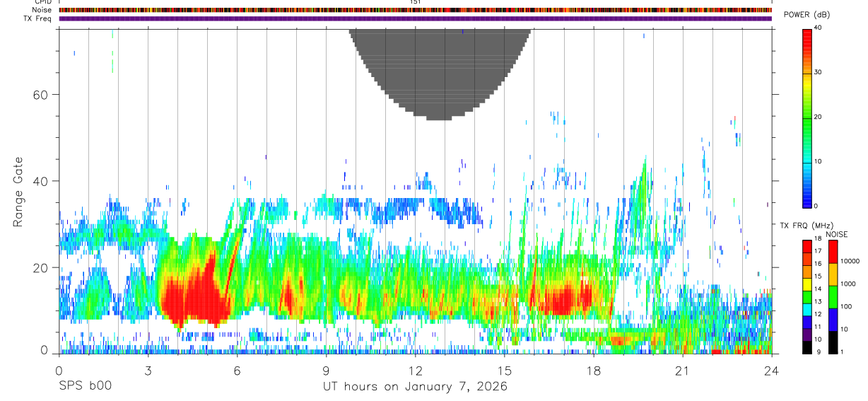Click the NOISE legend title
This screenshot has height=401, width=868.
[x=836, y=234]
